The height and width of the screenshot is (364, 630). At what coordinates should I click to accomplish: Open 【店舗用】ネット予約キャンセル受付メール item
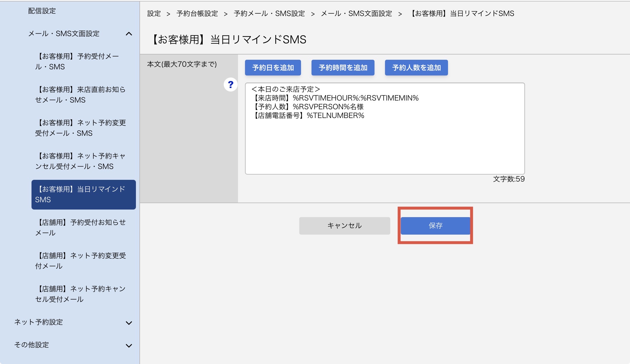pyautogui.click(x=80, y=294)
